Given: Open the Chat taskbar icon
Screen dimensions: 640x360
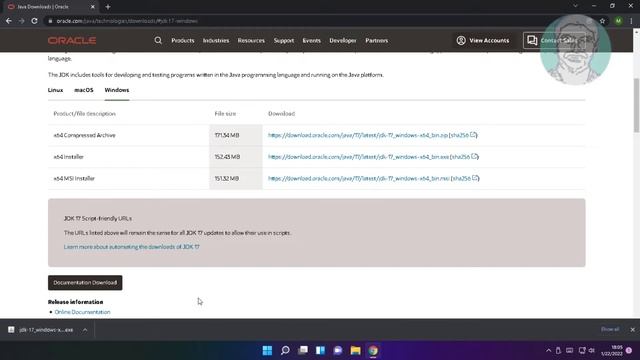Looking at the screenshot, I should (x=338, y=350).
